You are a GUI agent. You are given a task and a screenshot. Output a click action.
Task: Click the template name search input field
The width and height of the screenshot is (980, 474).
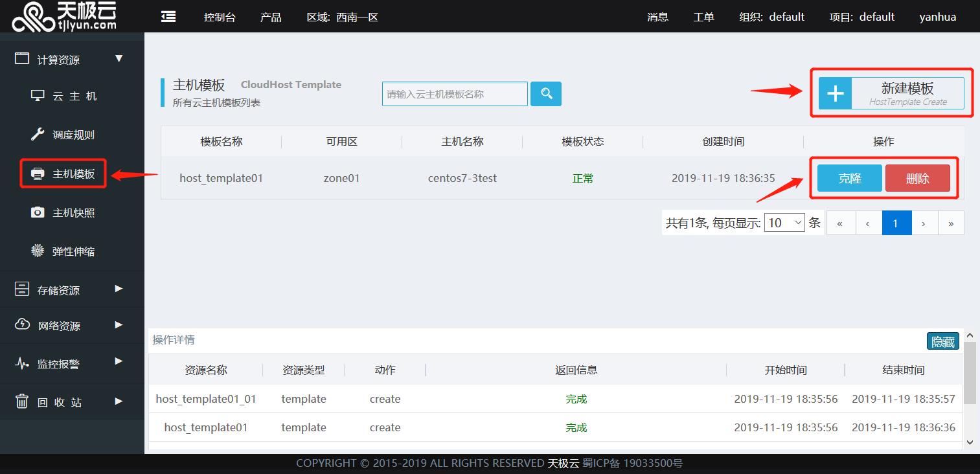[x=455, y=94]
